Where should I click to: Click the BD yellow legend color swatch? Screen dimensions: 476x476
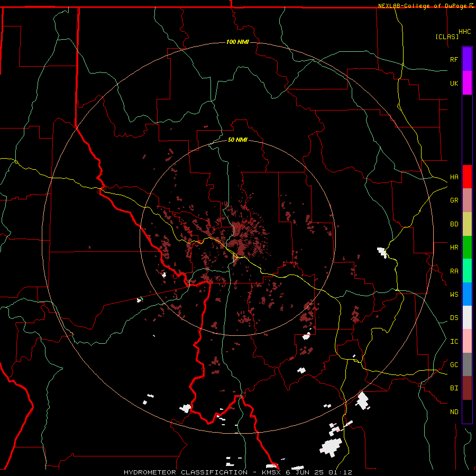467,224
